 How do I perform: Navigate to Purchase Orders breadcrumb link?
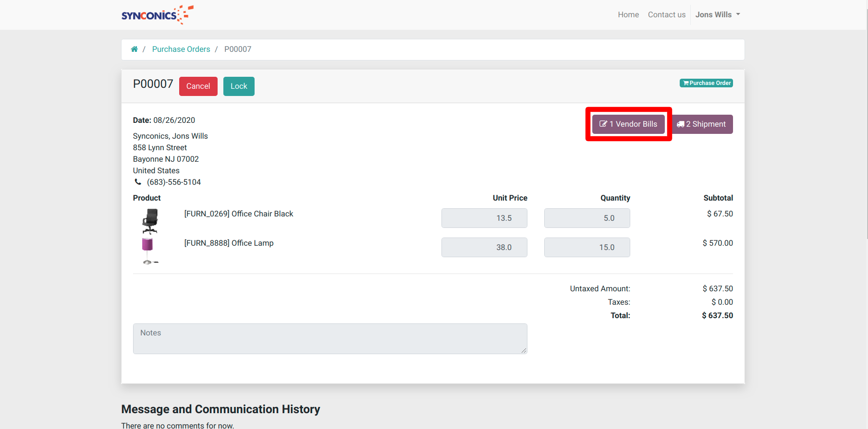pos(181,49)
